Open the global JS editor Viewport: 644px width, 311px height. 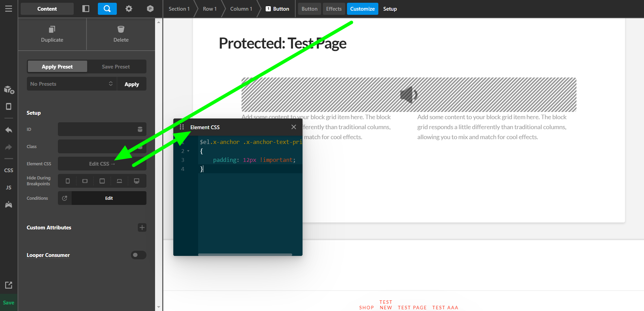click(x=9, y=187)
